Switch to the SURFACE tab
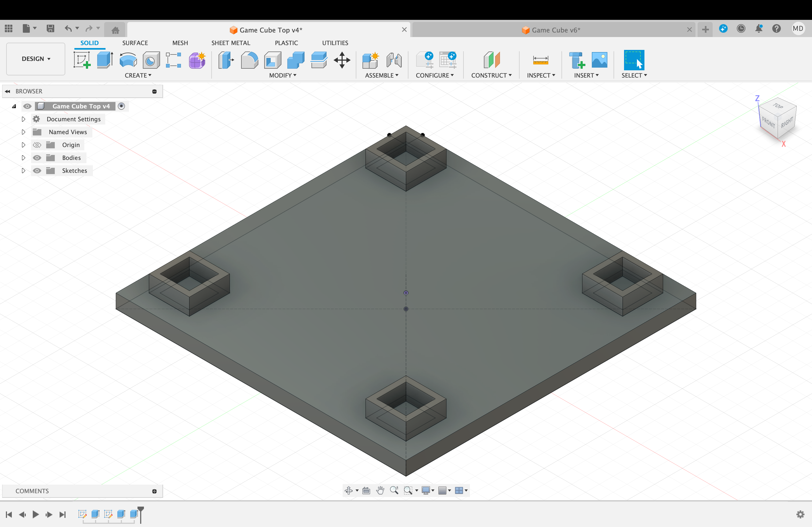Screen dimensions: 812x527 [135, 43]
